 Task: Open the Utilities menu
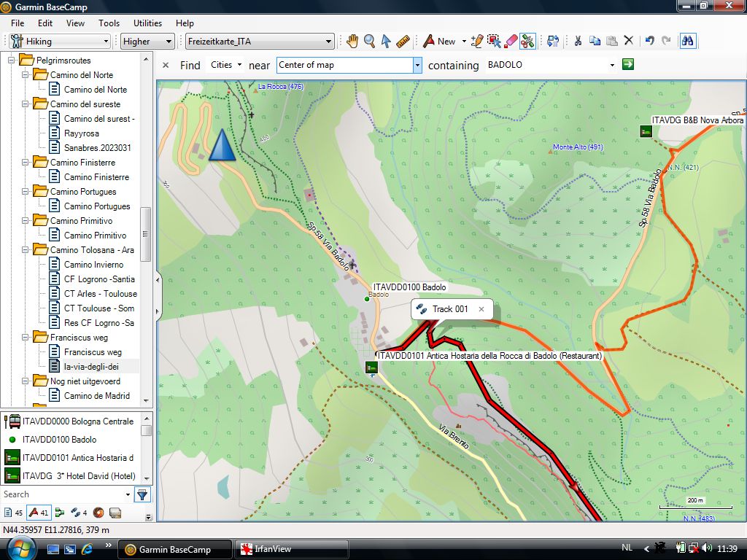(x=147, y=23)
